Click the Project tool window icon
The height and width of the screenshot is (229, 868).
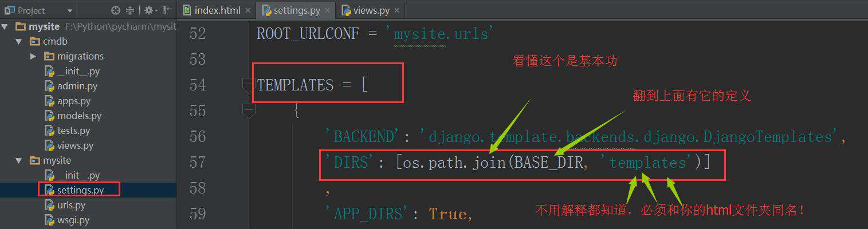point(9,10)
